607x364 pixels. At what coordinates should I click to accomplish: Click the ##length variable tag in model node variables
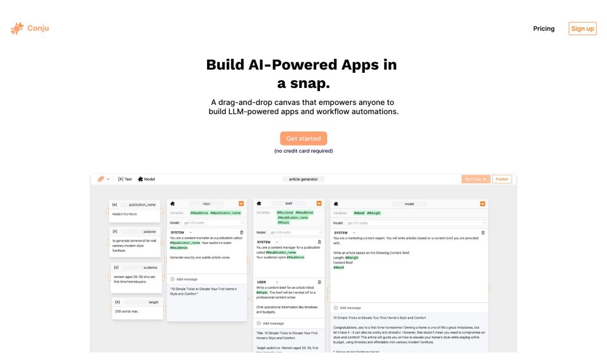point(373,213)
